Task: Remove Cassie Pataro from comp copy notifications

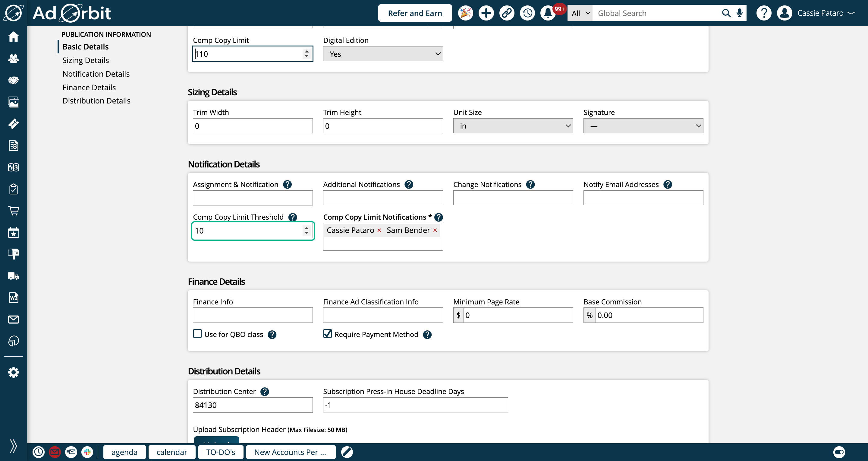Action: coord(379,230)
